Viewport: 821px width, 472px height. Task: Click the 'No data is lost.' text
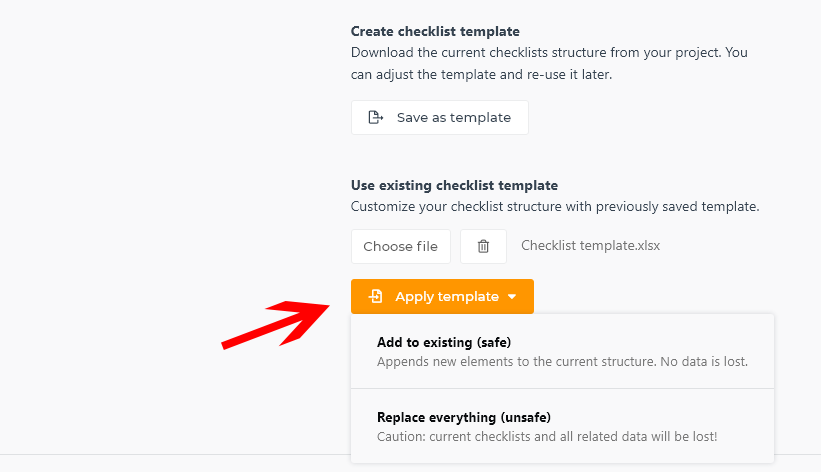tap(704, 361)
